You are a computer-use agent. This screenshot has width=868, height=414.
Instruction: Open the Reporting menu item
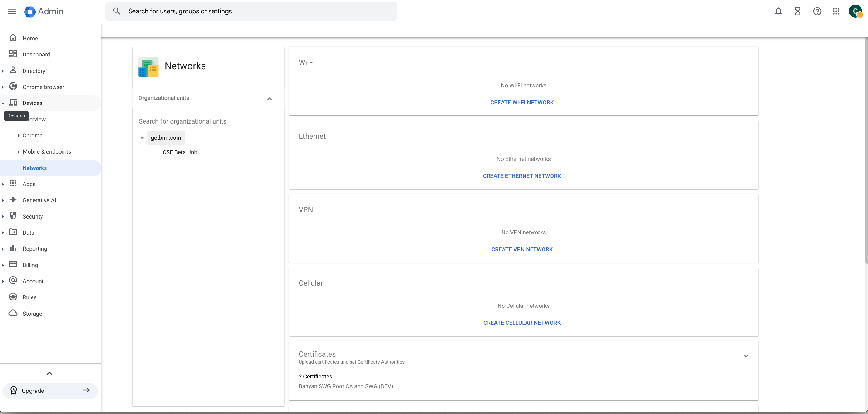pyautogui.click(x=35, y=249)
